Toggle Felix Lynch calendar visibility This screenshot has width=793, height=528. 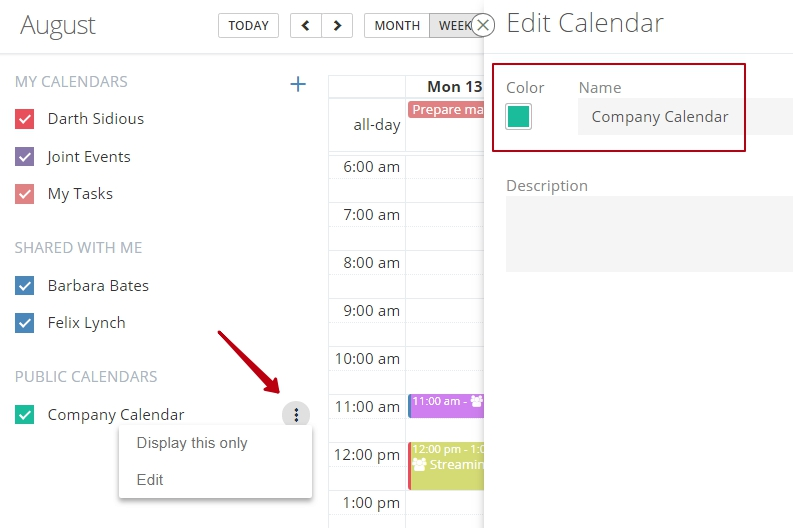[x=24, y=323]
